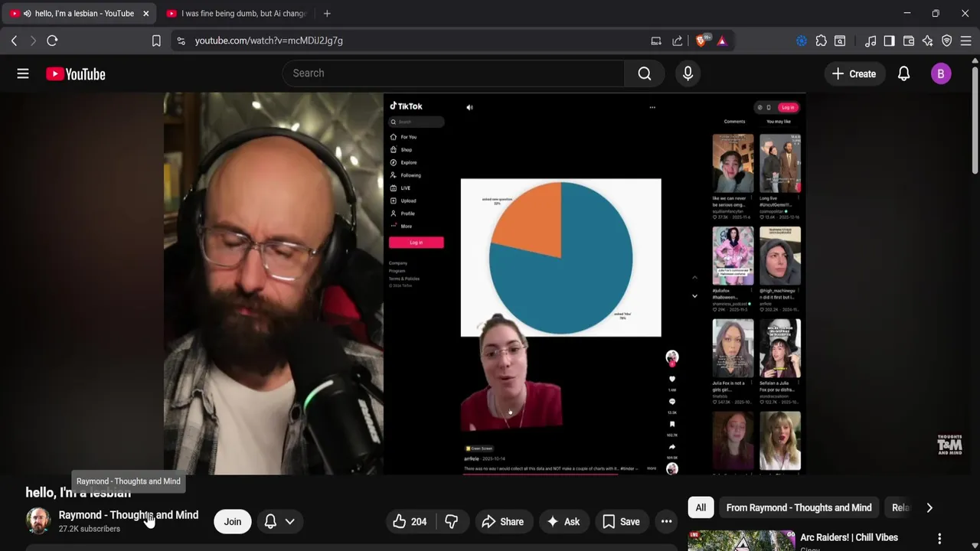
Task: Open Raymond - Thoughts and Mind channel link
Action: pos(129,515)
